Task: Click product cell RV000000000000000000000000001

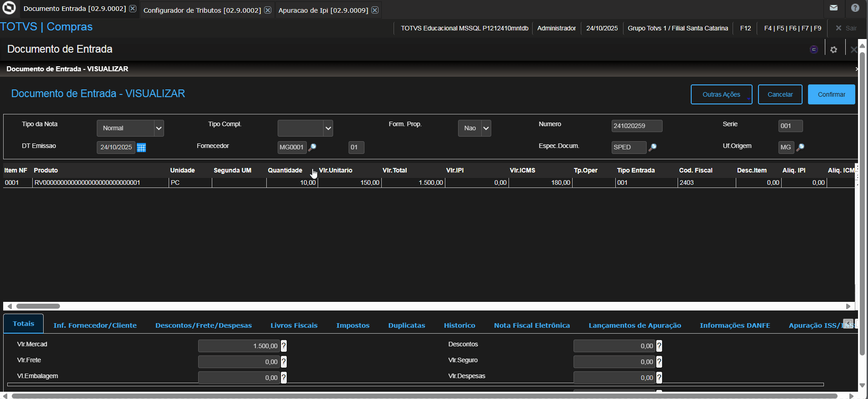Action: (100, 182)
